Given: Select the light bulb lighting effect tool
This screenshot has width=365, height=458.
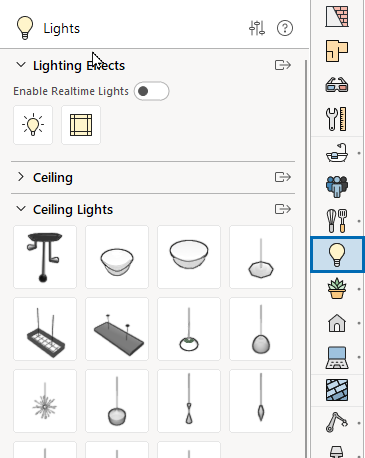Looking at the screenshot, I should [x=33, y=125].
